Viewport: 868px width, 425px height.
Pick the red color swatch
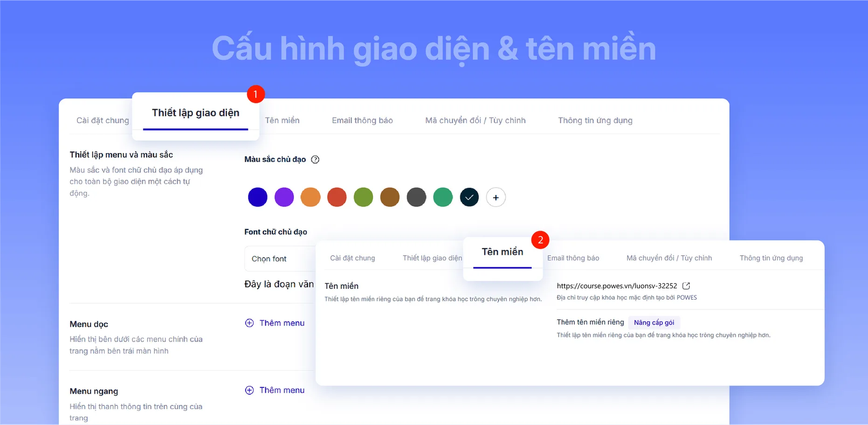pyautogui.click(x=337, y=197)
